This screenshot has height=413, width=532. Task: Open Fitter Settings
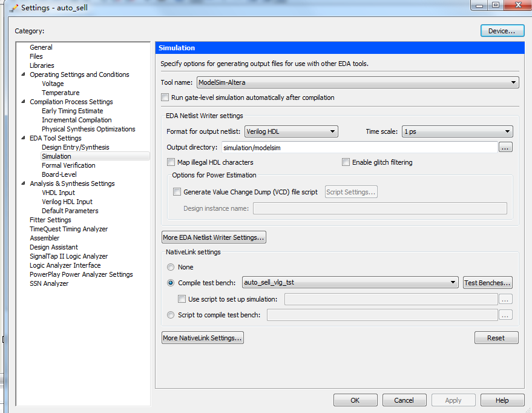[x=50, y=220]
